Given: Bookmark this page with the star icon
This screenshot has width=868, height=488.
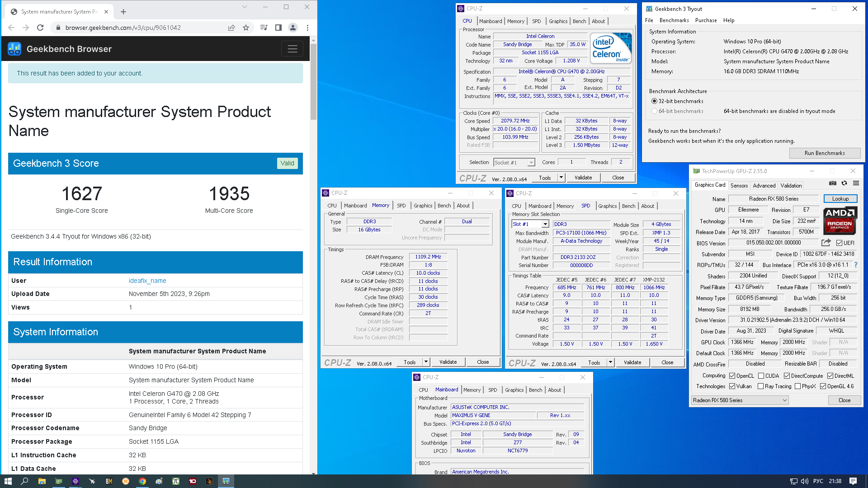Looking at the screenshot, I should (x=246, y=28).
